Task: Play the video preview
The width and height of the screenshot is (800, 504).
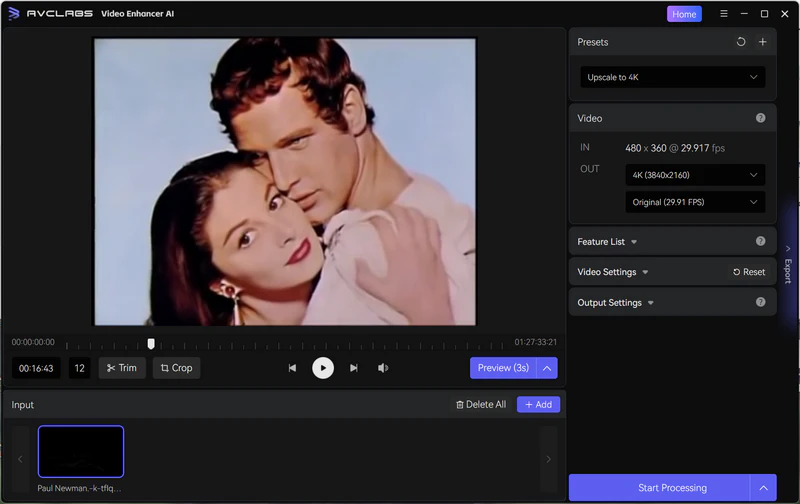Action: coord(322,368)
